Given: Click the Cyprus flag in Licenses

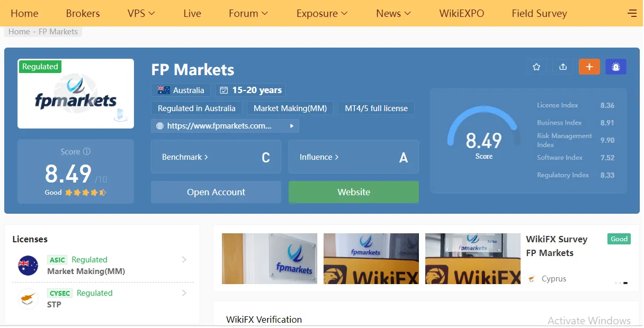Looking at the screenshot, I should point(28,299).
